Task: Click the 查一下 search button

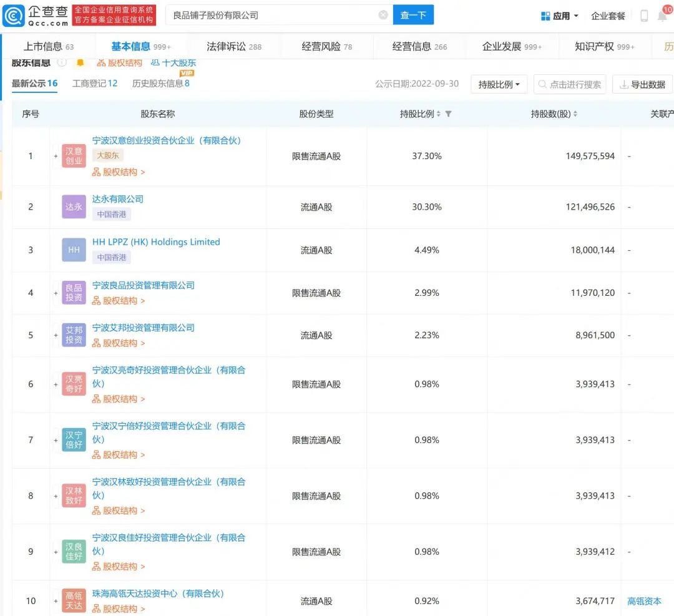Action: tap(413, 15)
